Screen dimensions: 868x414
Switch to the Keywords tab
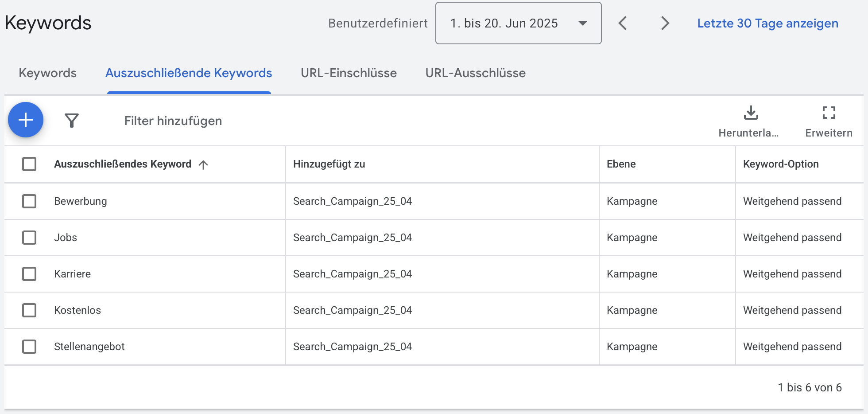click(47, 73)
